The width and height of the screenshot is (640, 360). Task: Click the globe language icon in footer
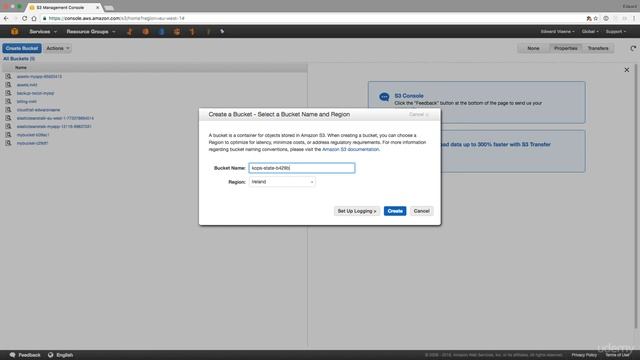pyautogui.click(x=51, y=355)
